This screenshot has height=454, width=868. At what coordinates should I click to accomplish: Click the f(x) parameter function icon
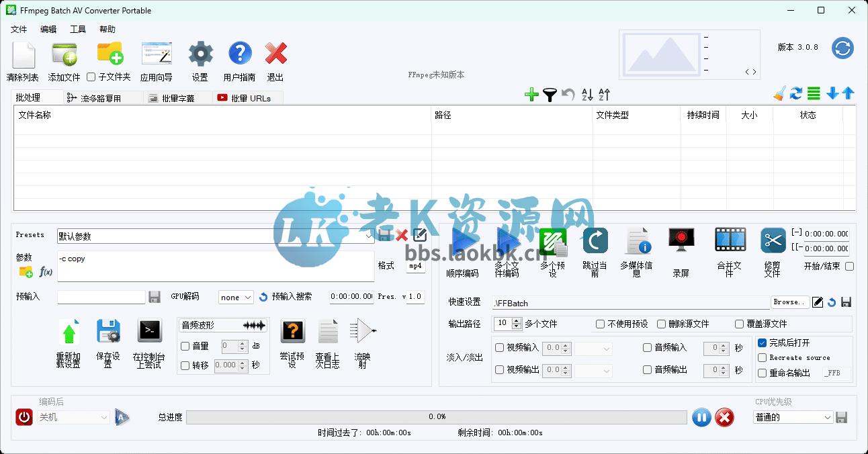pos(46,271)
